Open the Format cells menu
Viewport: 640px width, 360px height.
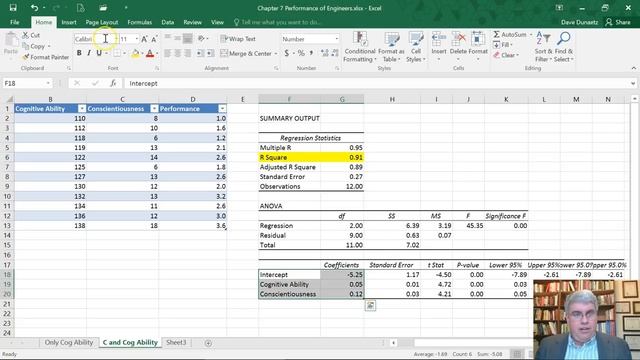click(478, 47)
